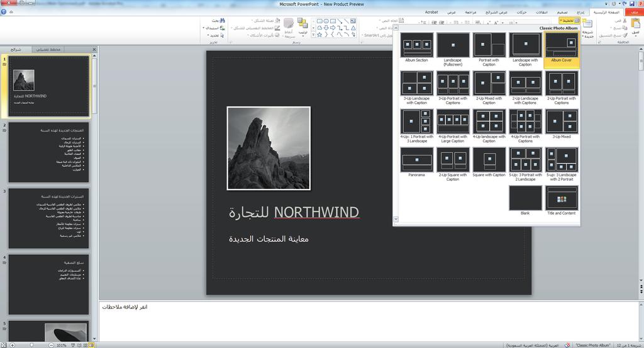Select the triangle shape in gallery
This screenshot has width=644, height=348.
click(353, 28)
